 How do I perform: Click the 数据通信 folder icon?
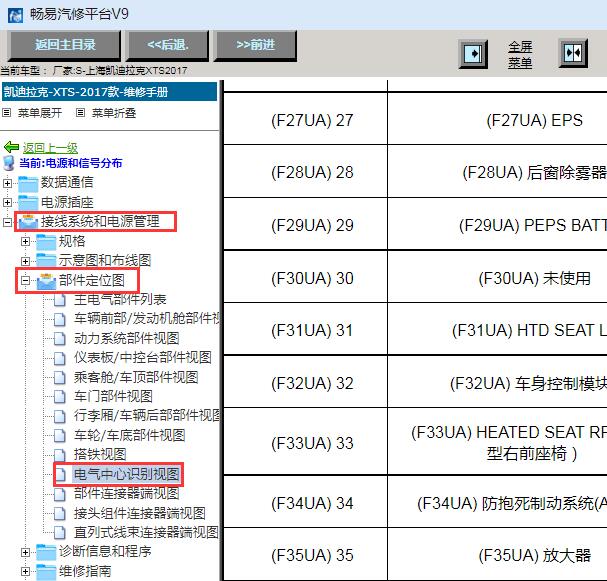click(28, 183)
